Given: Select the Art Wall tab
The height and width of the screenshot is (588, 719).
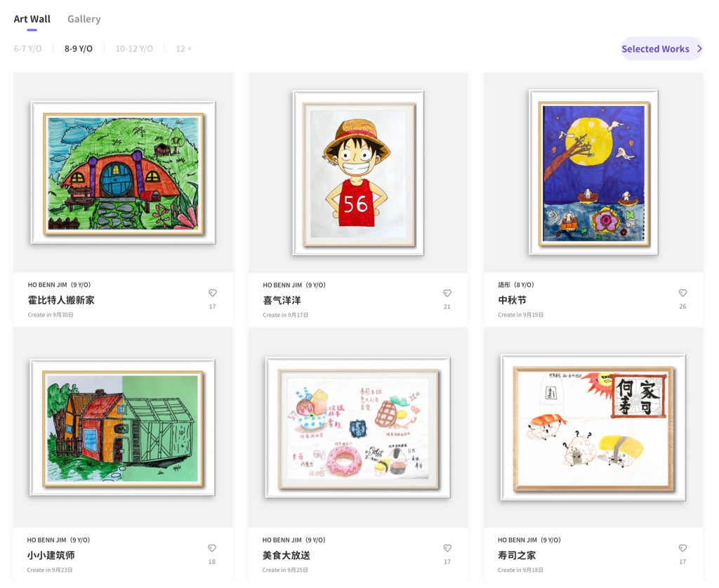Looking at the screenshot, I should tap(32, 19).
